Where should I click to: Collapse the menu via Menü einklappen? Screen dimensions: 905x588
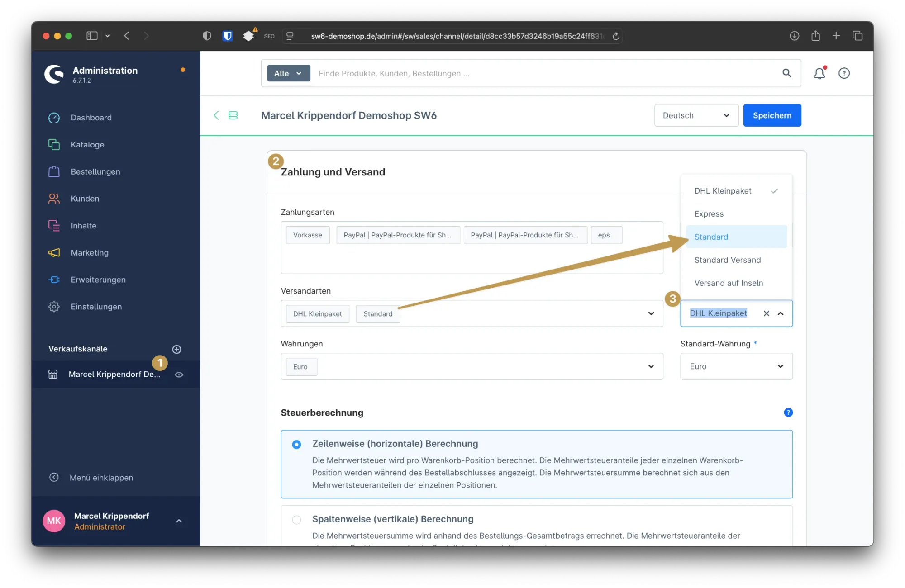coord(101,478)
